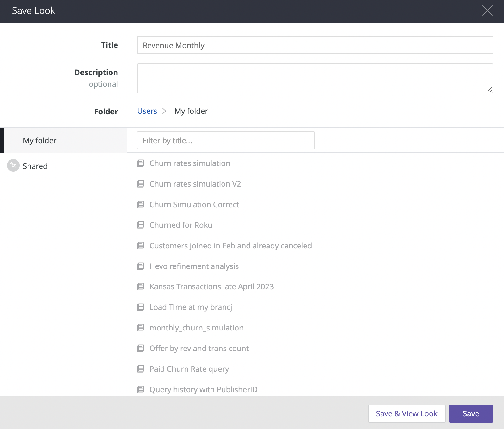Grab the Description resize handle
This screenshot has height=429, width=504.
tap(489, 90)
